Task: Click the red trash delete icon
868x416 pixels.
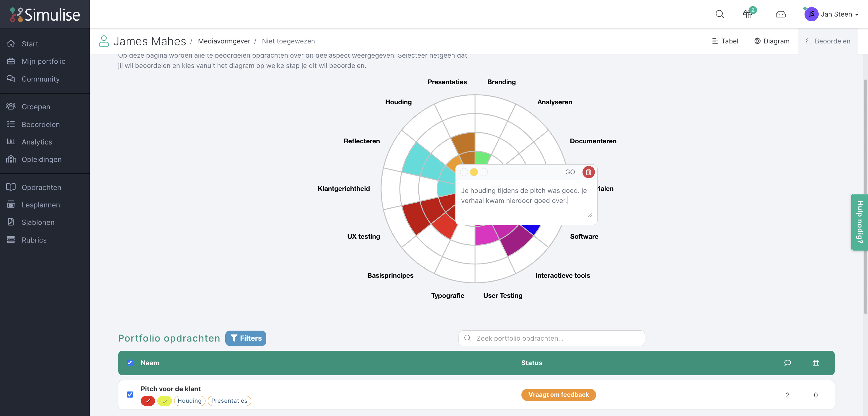Action: click(588, 172)
